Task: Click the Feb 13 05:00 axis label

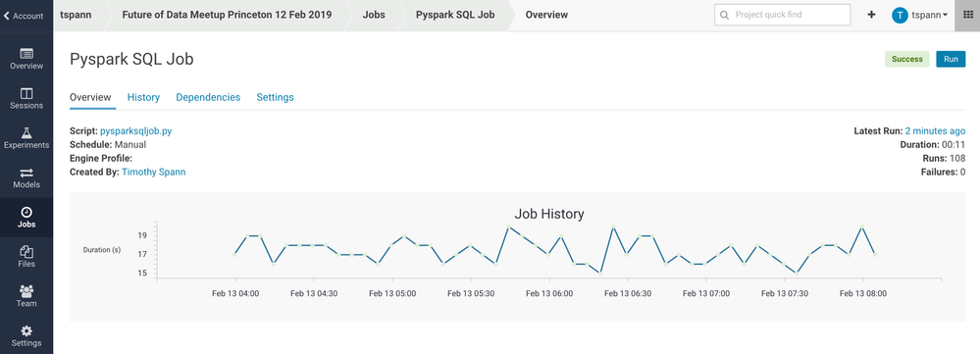Action: 392,293
